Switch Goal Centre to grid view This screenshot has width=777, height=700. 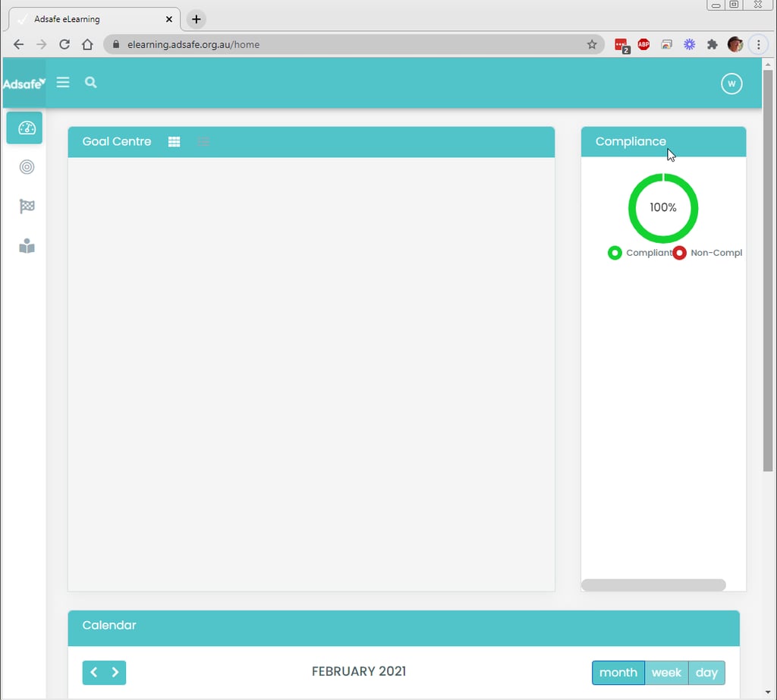[174, 142]
